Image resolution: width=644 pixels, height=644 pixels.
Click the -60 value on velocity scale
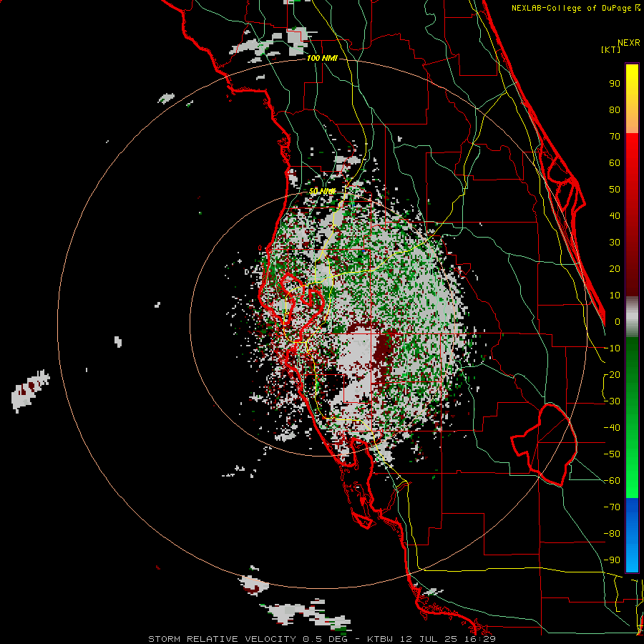pos(612,481)
